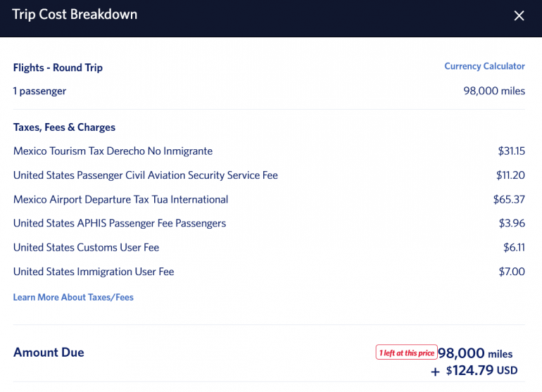Click the 1 passenger label
The width and height of the screenshot is (542, 392).
click(40, 91)
